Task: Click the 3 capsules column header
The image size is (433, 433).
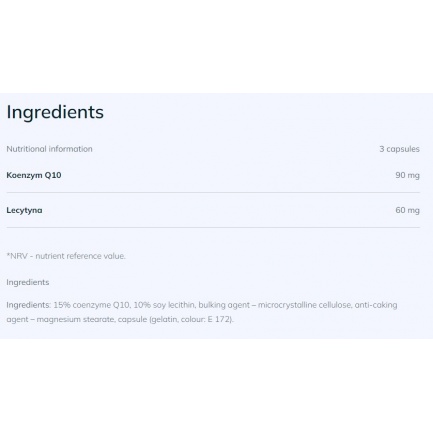Action: [x=399, y=149]
